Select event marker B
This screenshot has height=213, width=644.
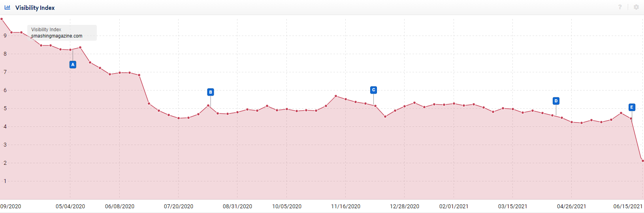pos(211,92)
